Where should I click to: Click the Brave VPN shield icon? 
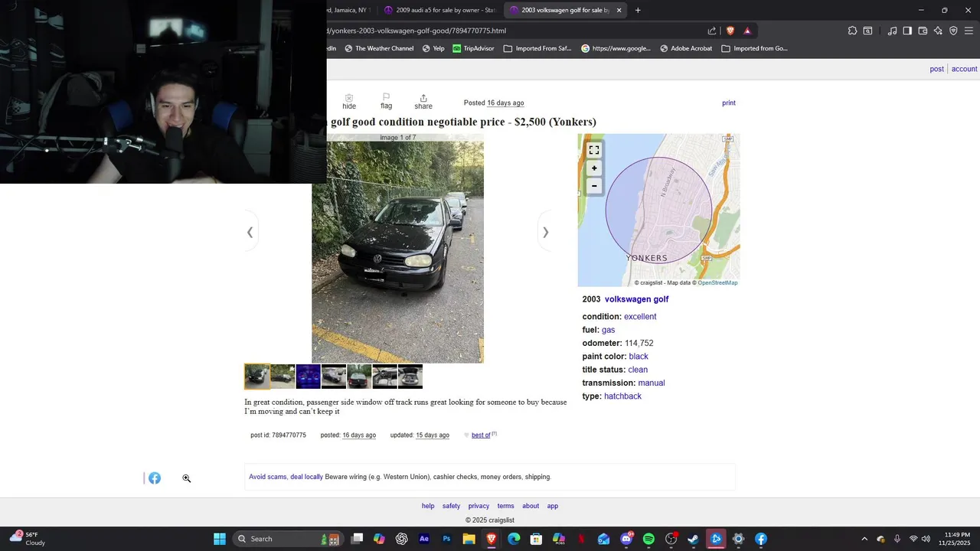953,31
